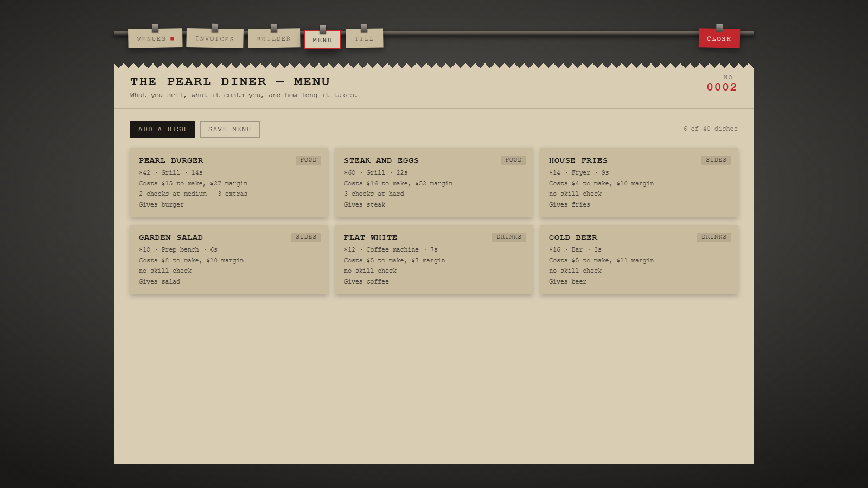The width and height of the screenshot is (868, 488).
Task: Click the red Close tag
Action: point(719,38)
